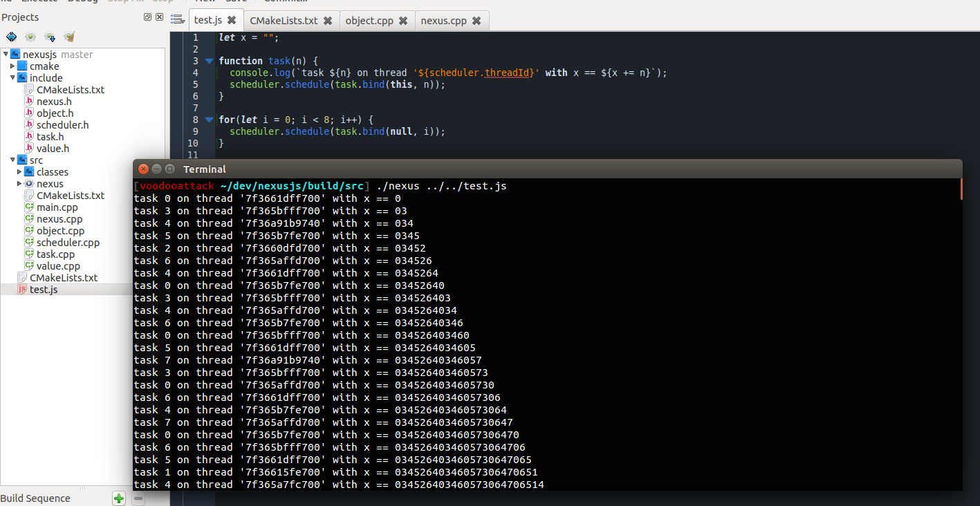Viewport: 980px width, 506px height.
Task: Close the object.cpp tab
Action: tap(403, 21)
